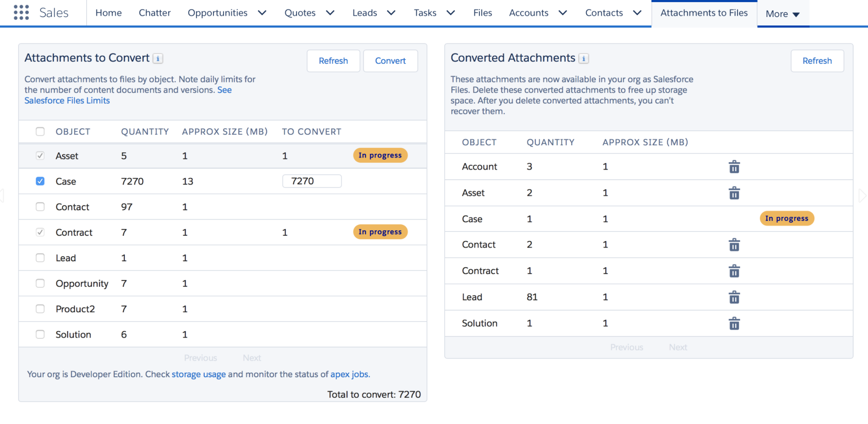Screen dimensions: 868x424
Task: Open the Files tab
Action: [482, 13]
